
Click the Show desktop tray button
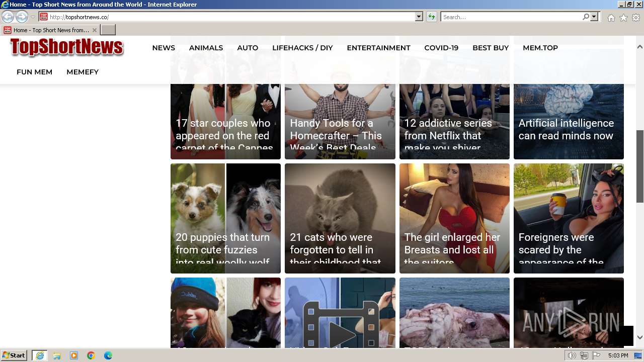click(638, 355)
